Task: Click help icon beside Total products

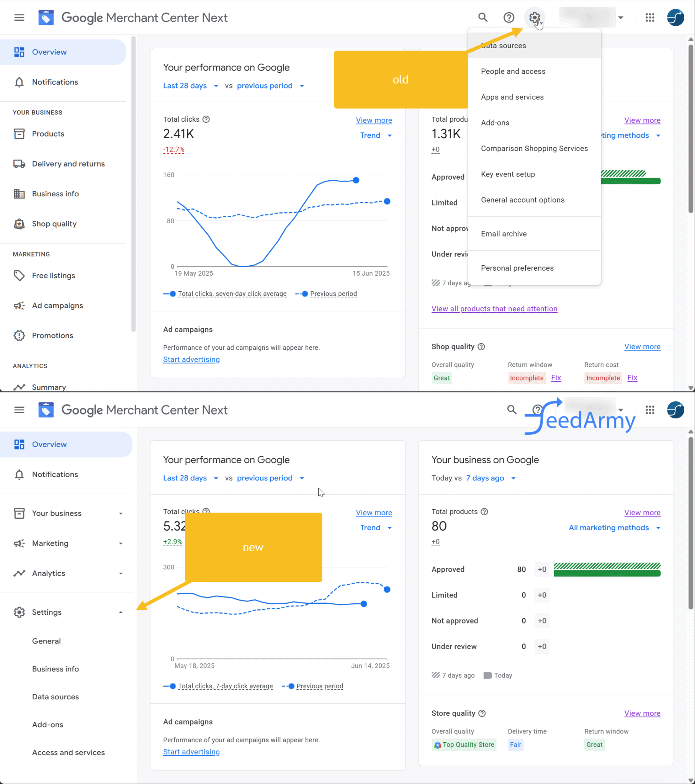Action: [484, 512]
